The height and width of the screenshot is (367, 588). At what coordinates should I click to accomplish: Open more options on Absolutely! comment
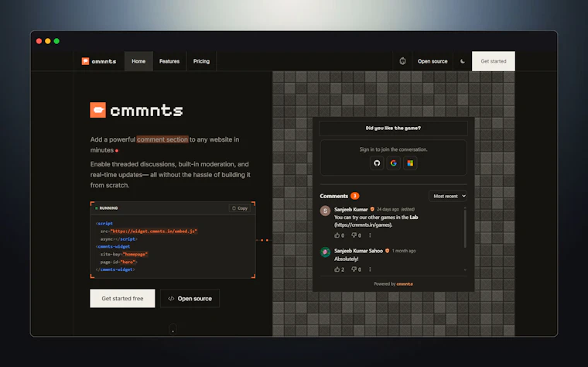click(370, 269)
